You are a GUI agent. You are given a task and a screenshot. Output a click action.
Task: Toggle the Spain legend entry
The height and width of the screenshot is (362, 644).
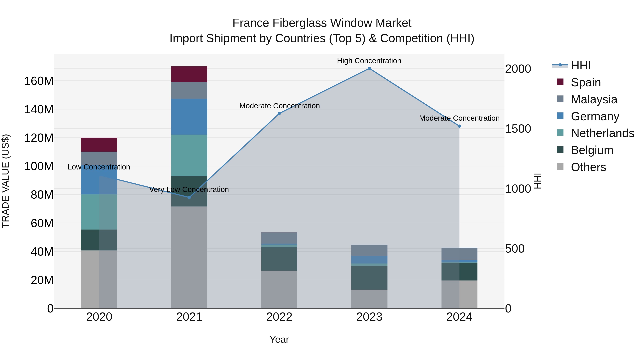click(579, 82)
